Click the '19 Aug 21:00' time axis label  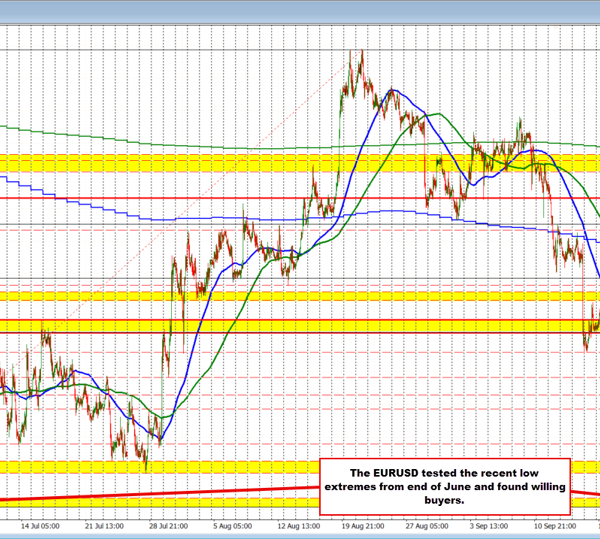click(363, 526)
